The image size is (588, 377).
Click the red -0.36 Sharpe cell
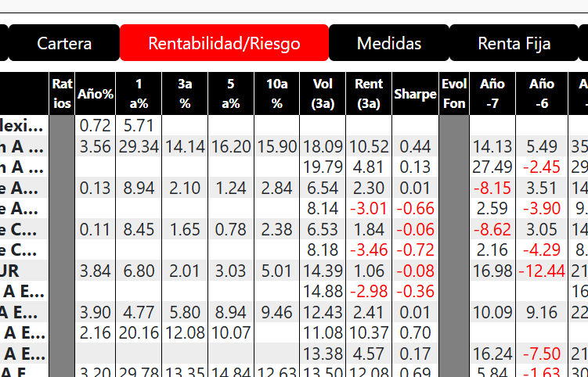pyautogui.click(x=415, y=292)
